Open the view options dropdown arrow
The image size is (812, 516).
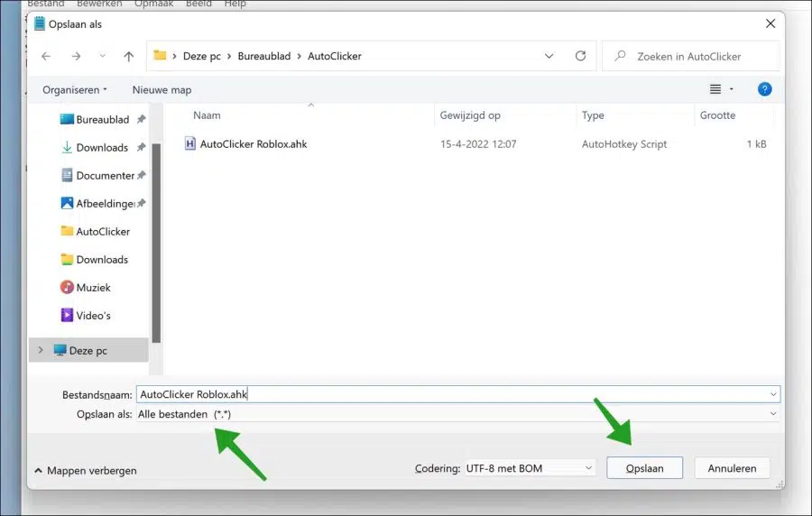point(731,89)
